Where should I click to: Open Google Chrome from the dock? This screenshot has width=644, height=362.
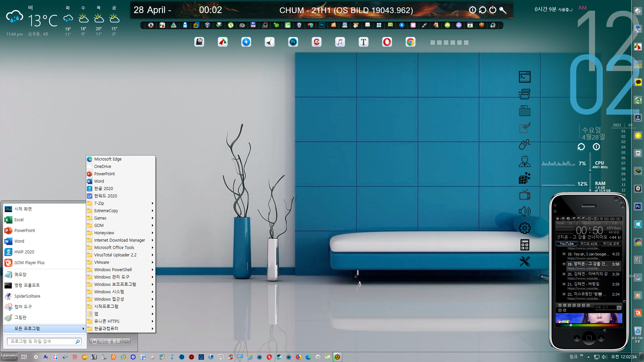tap(411, 42)
